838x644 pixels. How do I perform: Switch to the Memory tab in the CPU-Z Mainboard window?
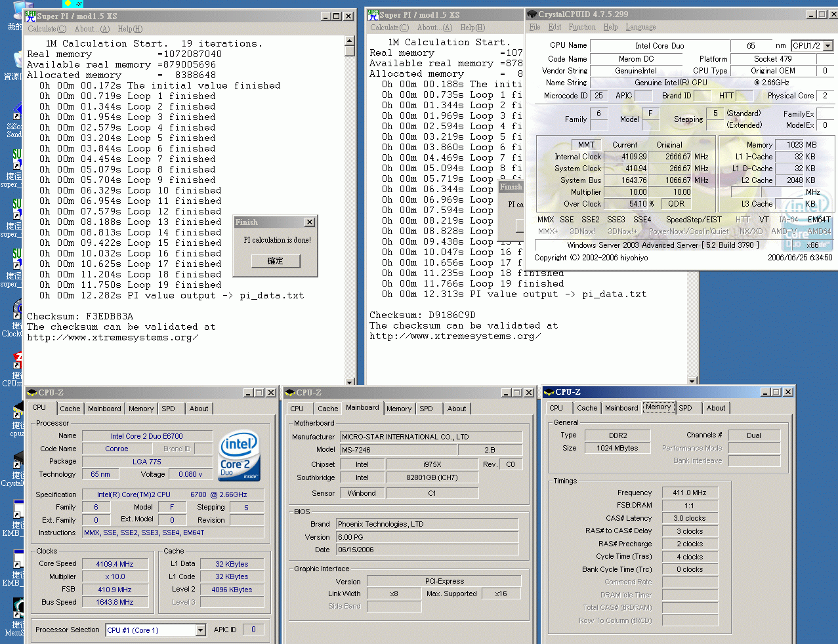(x=399, y=409)
